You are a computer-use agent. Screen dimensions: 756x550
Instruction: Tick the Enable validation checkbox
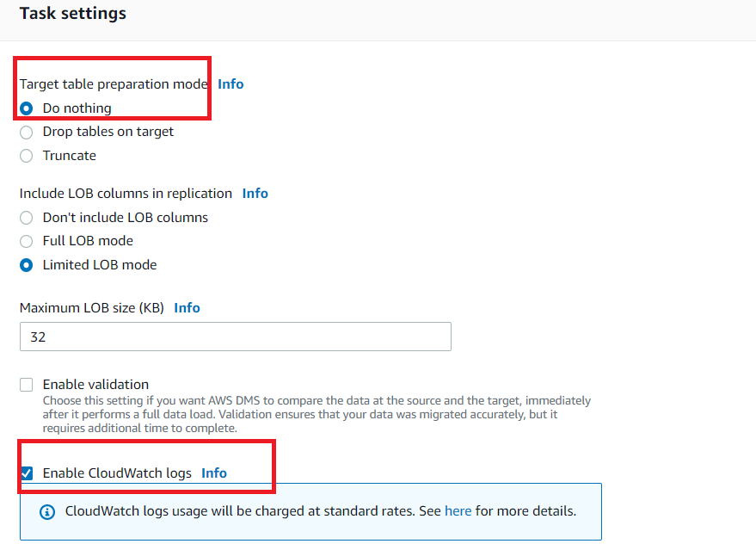coord(27,385)
